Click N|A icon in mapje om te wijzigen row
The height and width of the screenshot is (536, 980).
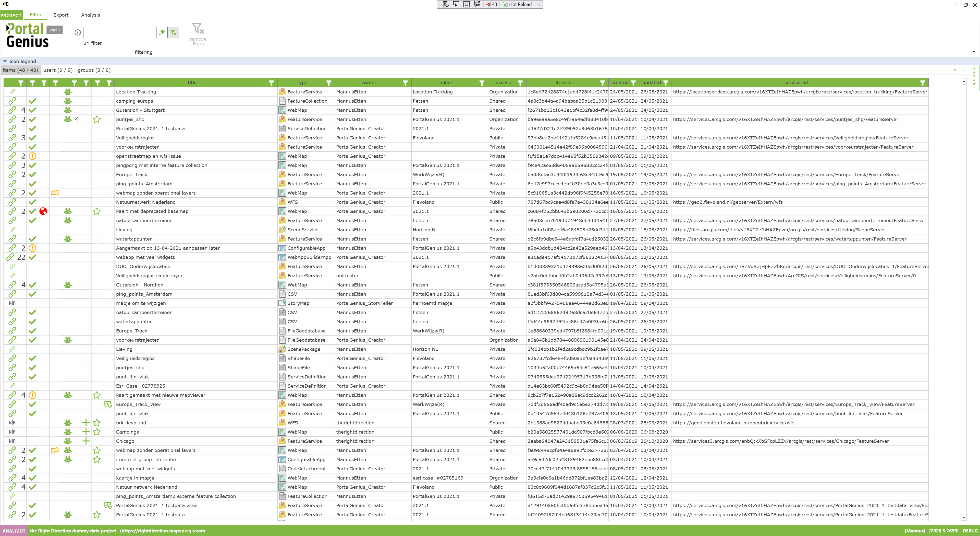(x=12, y=303)
